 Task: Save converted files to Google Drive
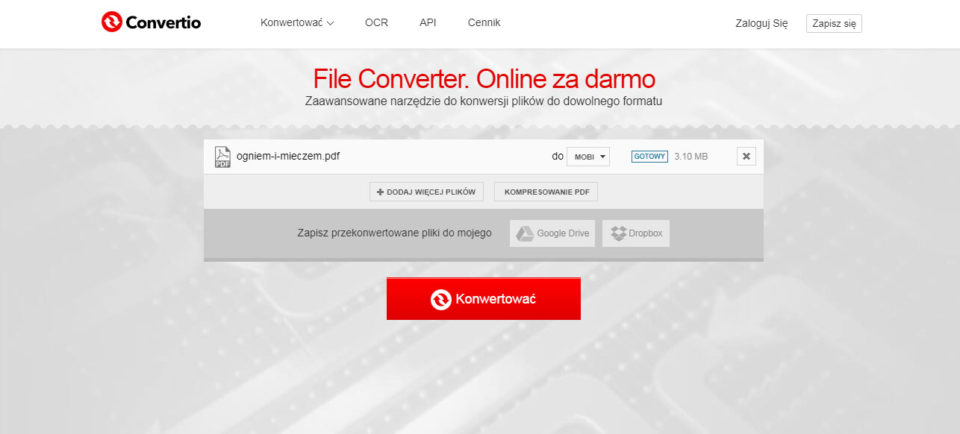point(552,233)
